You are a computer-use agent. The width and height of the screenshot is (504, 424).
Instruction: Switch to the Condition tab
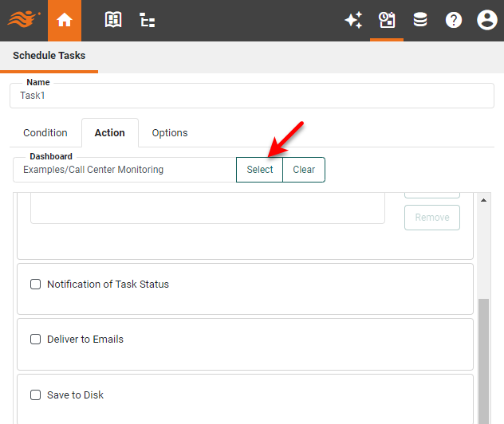coord(45,133)
